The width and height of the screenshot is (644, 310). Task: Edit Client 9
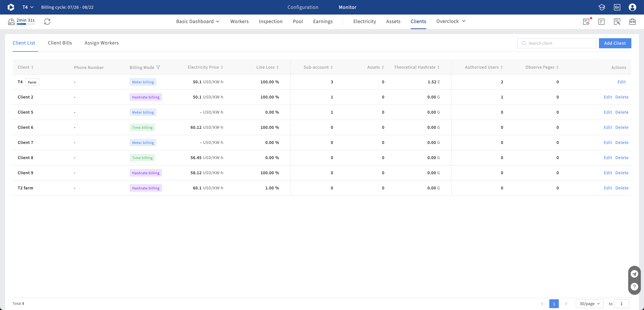tap(608, 173)
